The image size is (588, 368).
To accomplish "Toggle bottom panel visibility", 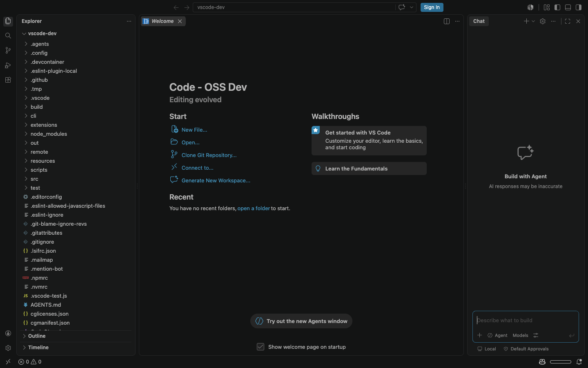I will point(568,7).
